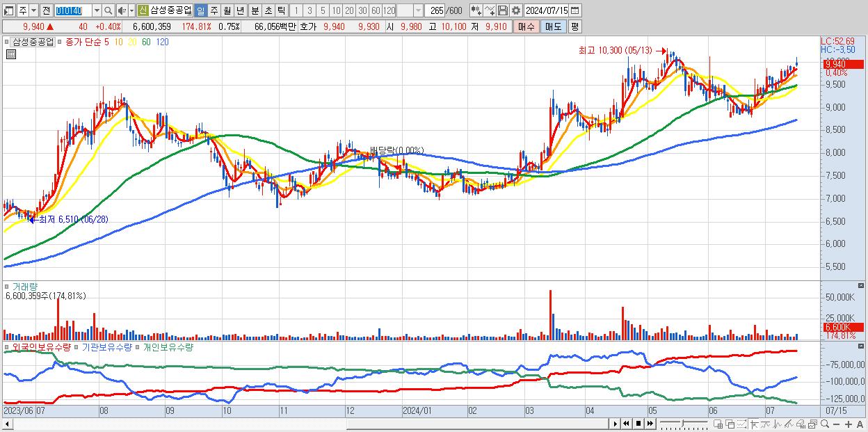Select monthly 월 period
This screenshot has height=432, width=868.
click(x=227, y=11)
